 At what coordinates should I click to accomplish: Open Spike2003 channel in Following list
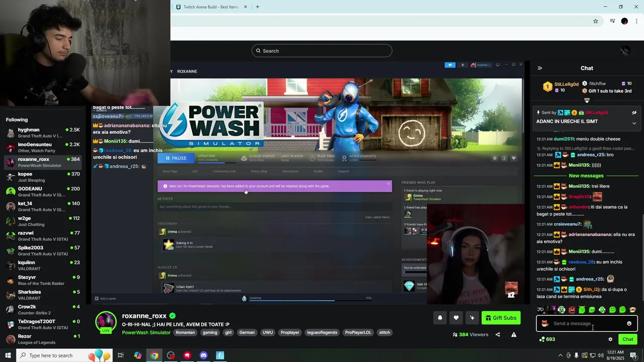[x=43, y=250]
